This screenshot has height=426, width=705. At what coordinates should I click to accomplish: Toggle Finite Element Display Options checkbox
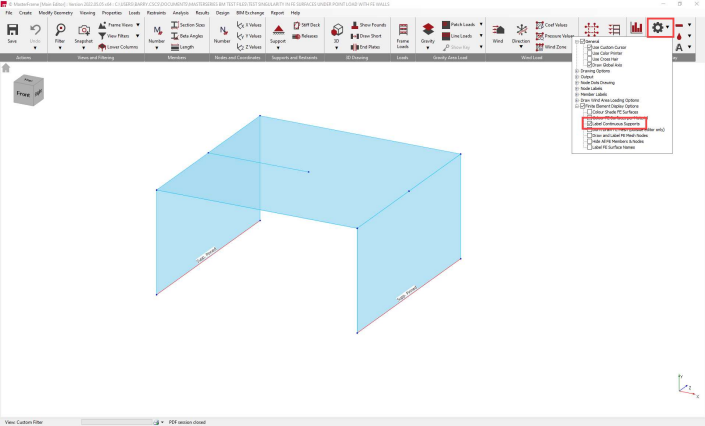583,106
